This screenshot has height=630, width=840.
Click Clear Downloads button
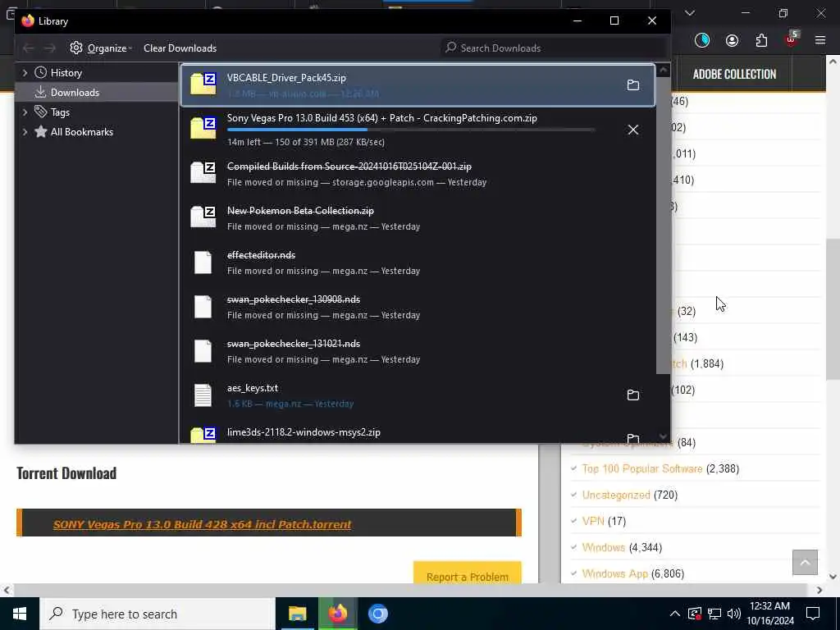click(180, 48)
